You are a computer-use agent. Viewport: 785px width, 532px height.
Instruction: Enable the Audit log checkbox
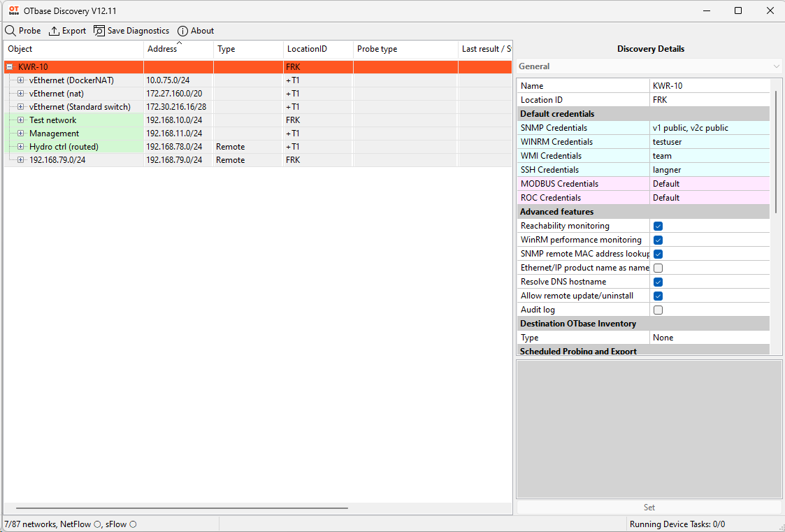click(x=658, y=310)
